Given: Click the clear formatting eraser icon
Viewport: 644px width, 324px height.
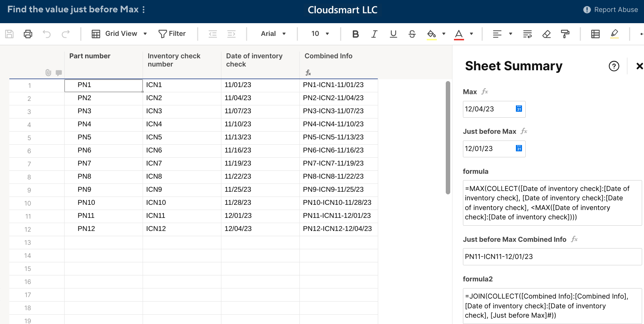Looking at the screenshot, I should coord(547,34).
